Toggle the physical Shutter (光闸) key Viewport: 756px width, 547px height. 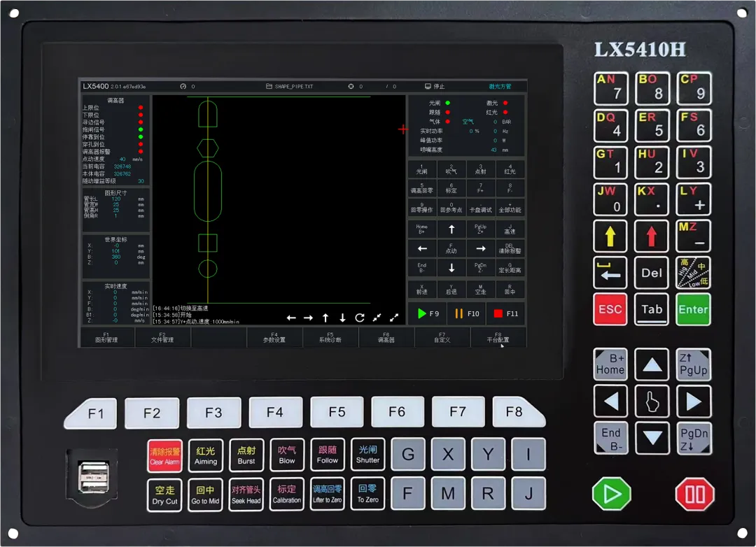point(368,455)
